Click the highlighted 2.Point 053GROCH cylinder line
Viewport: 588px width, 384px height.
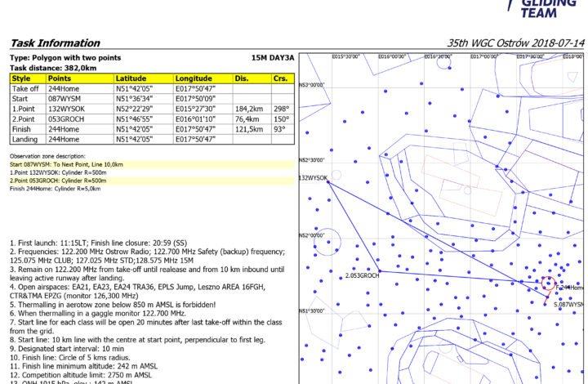(x=58, y=181)
